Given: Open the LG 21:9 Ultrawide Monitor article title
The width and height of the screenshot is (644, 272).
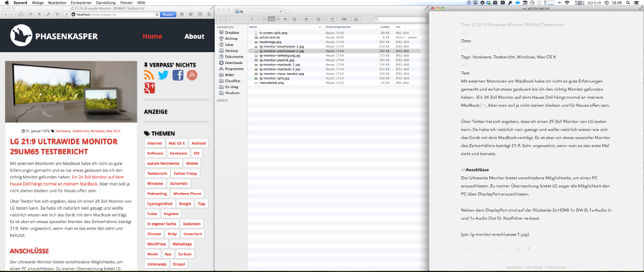Looking at the screenshot, I should pos(63,147).
